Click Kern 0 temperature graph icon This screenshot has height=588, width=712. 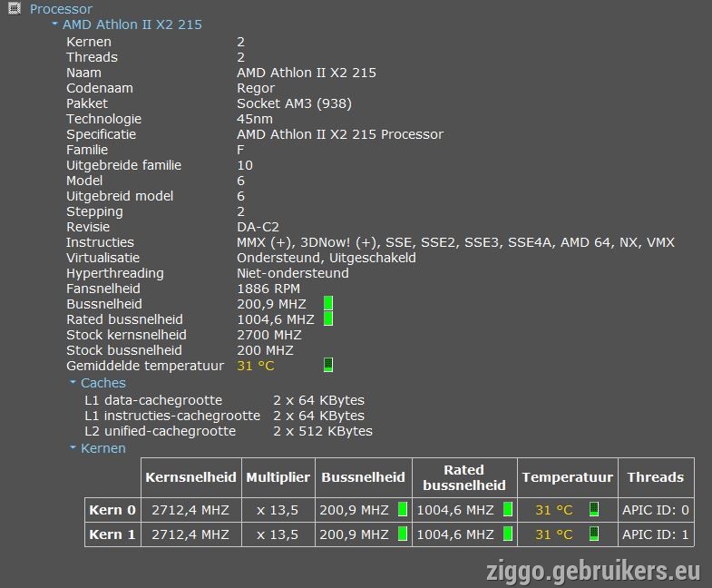point(594,509)
